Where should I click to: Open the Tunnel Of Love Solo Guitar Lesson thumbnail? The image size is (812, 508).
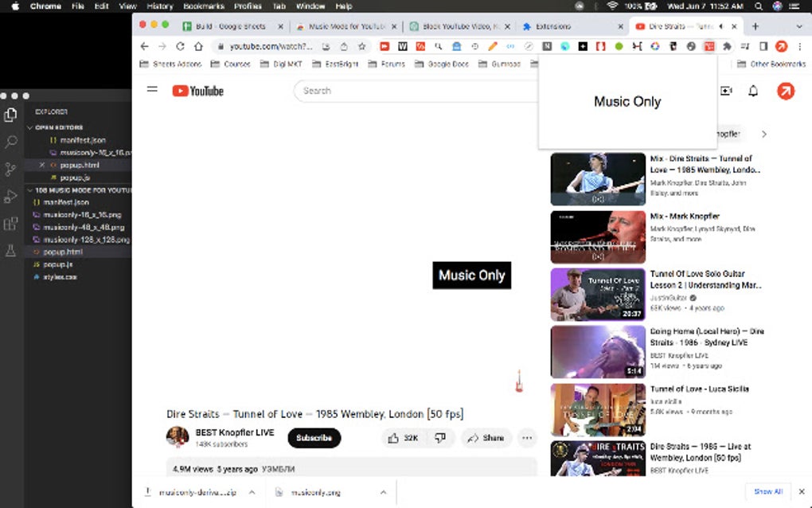point(598,295)
